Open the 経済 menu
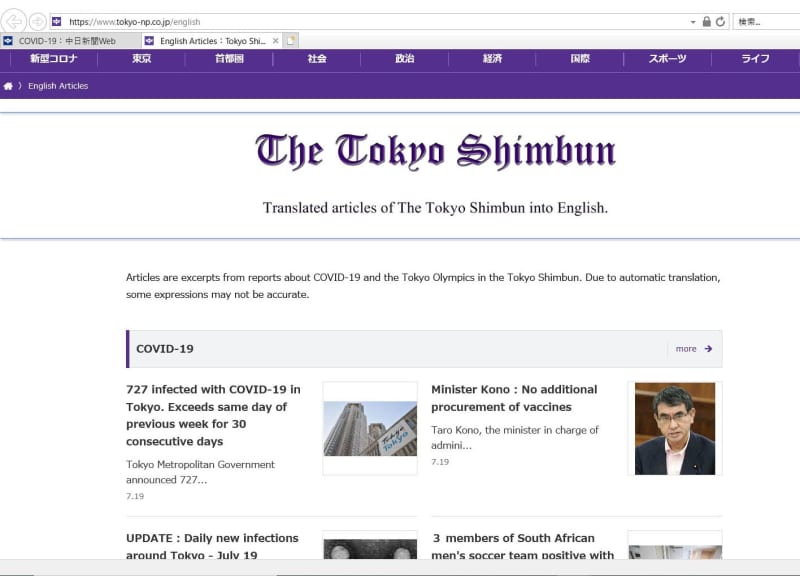800x576 pixels. tap(492, 59)
